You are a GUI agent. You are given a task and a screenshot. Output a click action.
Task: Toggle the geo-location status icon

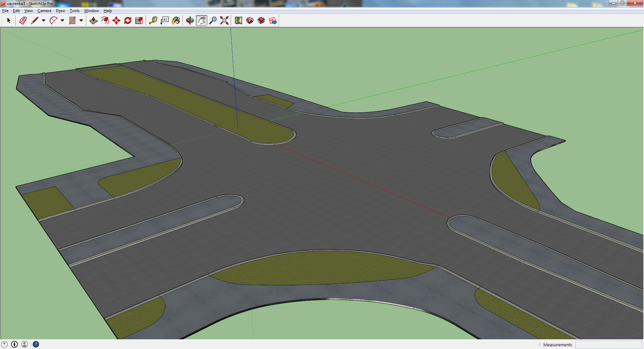(x=4, y=344)
